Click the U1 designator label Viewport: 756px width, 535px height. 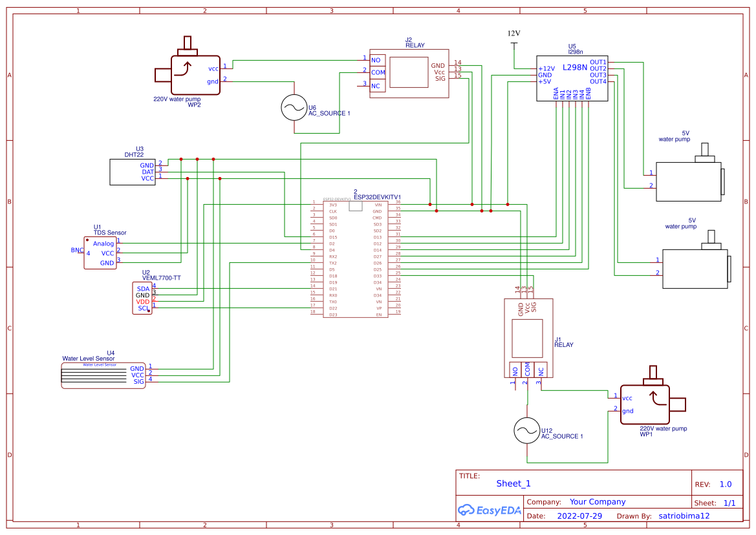(x=98, y=227)
